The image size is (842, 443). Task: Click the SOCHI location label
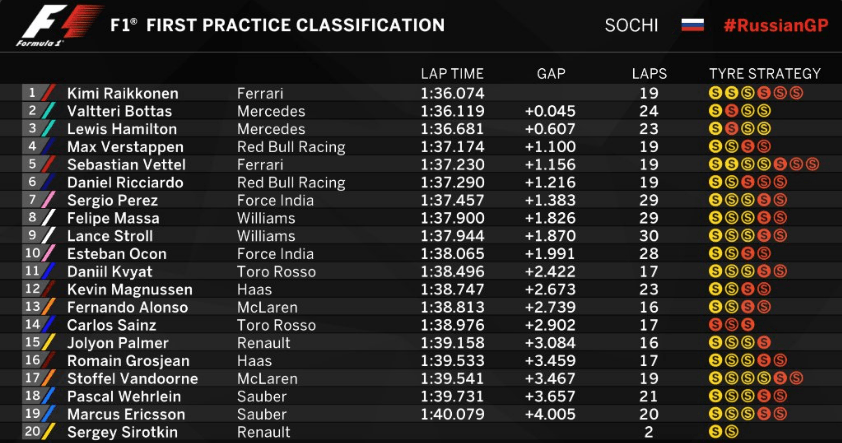[x=631, y=25]
